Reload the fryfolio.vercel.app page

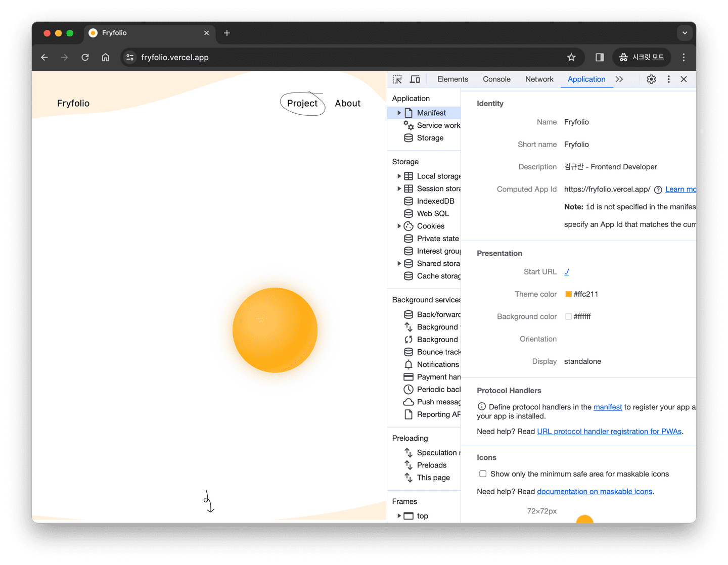click(x=85, y=57)
